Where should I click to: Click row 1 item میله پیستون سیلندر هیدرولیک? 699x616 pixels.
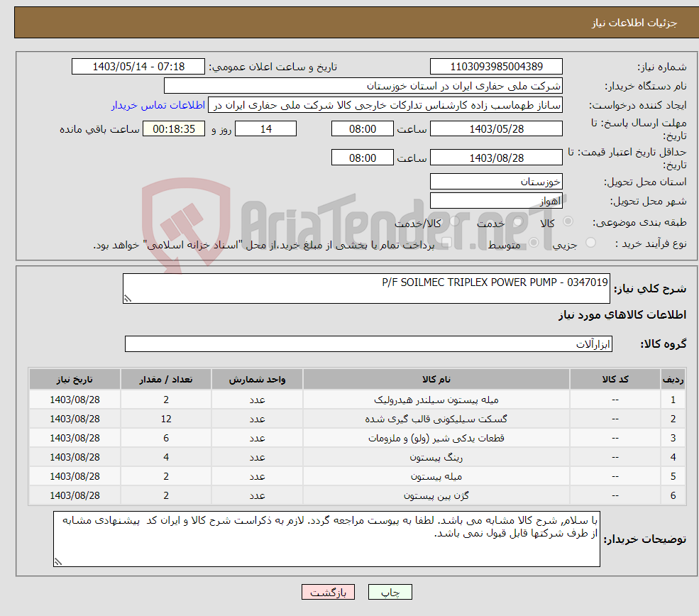(x=436, y=400)
